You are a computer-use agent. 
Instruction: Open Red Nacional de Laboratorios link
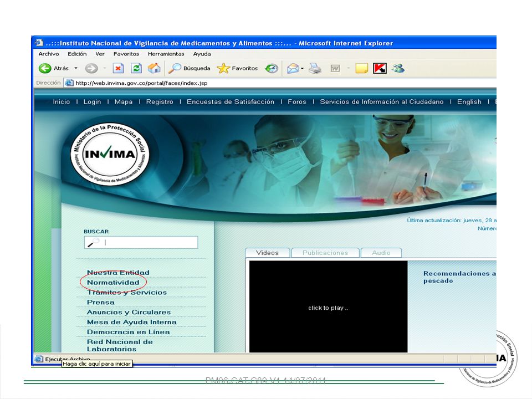[120, 345]
